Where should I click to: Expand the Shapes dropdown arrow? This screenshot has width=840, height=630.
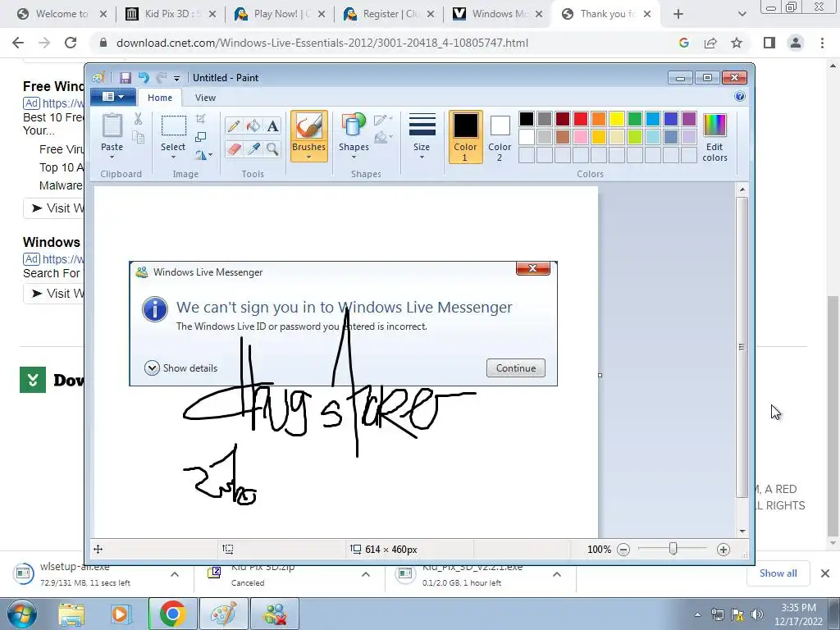click(x=354, y=157)
